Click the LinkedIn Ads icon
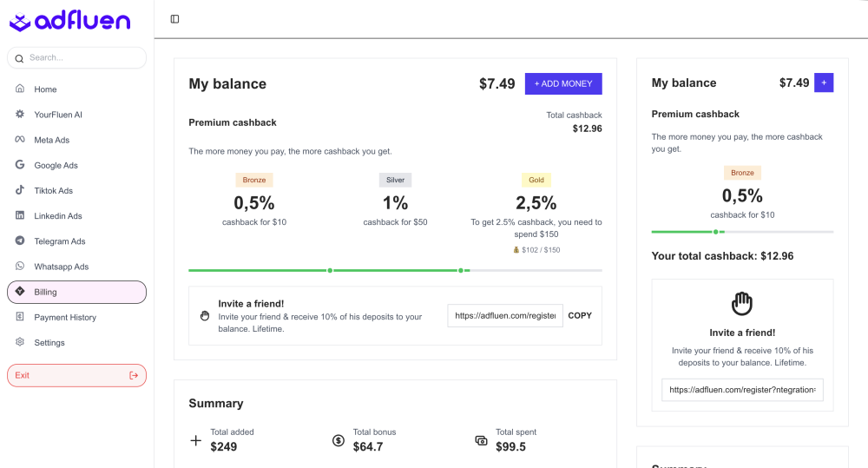The height and width of the screenshot is (468, 868). 19,215
